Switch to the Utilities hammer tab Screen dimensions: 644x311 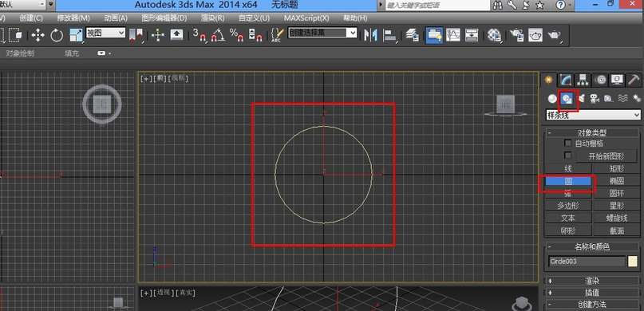(634, 80)
